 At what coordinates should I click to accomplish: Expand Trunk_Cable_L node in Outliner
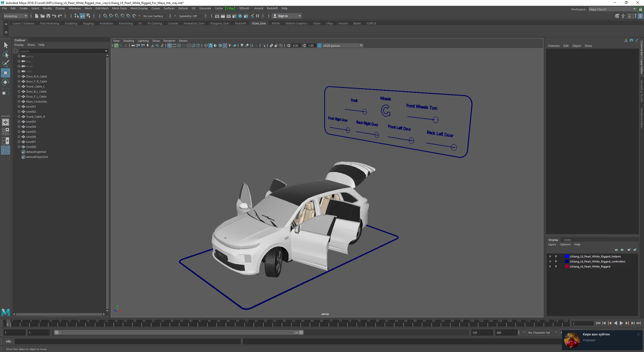coord(19,86)
